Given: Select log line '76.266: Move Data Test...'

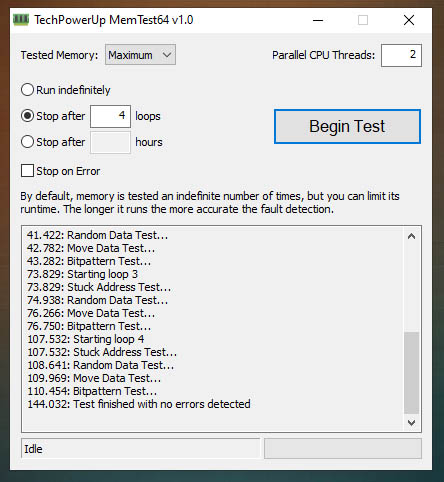Looking at the screenshot, I should (x=91, y=313).
